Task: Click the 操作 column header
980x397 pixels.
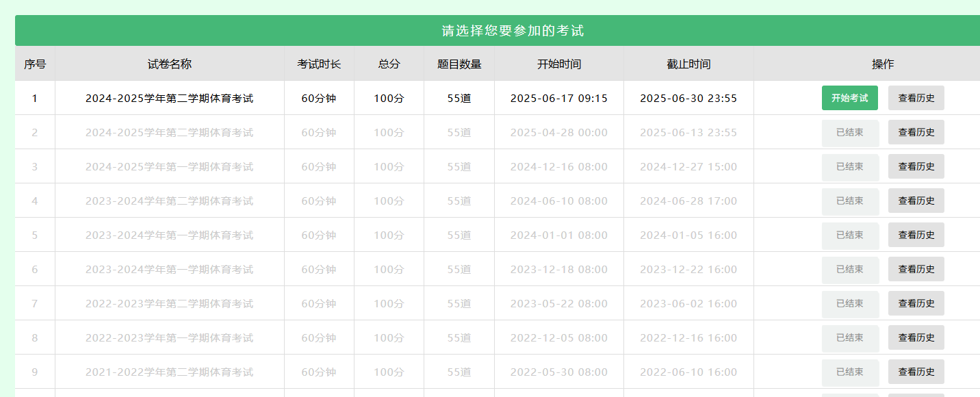Action: [883, 64]
